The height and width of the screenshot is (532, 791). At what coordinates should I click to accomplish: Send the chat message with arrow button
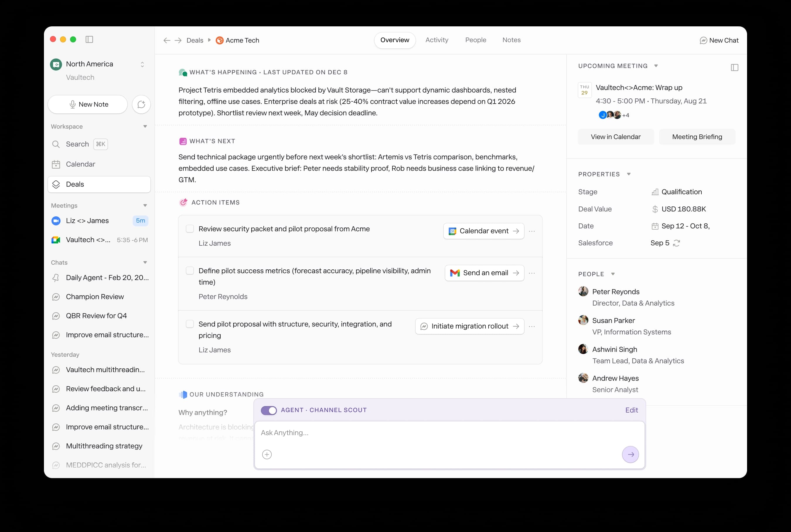pos(630,454)
